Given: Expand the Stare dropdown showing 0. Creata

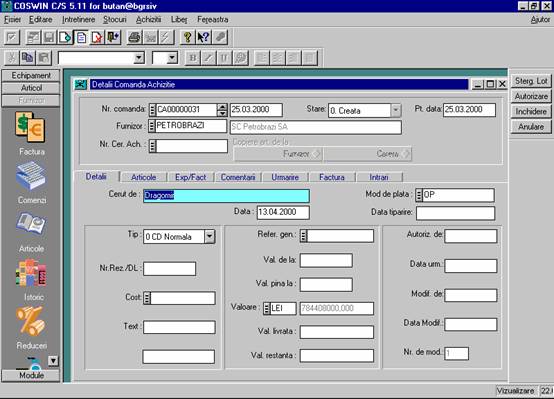Looking at the screenshot, I should coord(396,110).
